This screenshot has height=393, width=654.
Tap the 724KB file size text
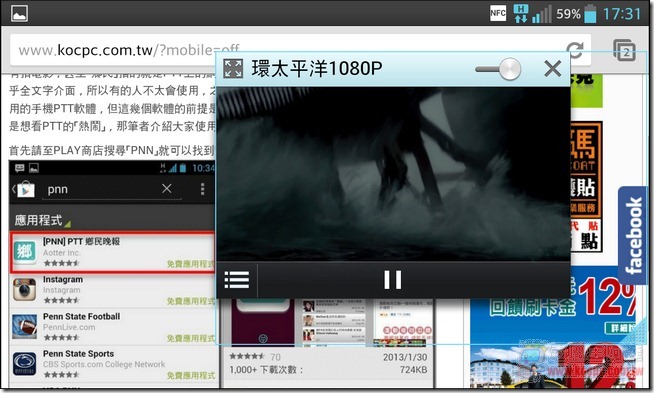click(x=414, y=370)
